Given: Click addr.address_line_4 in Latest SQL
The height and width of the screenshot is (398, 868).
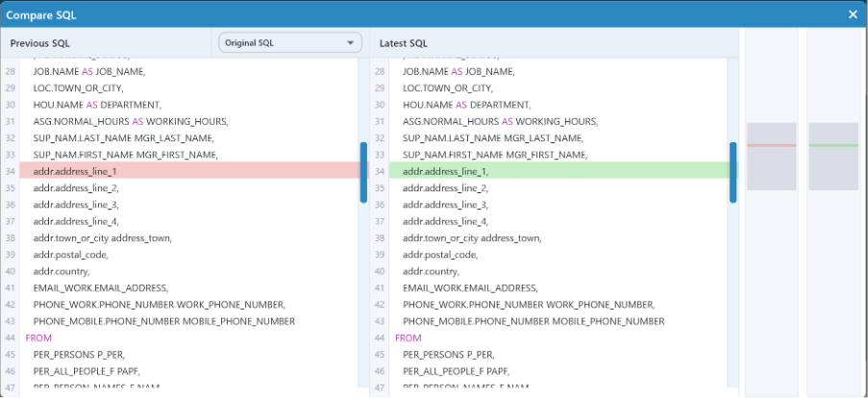Looking at the screenshot, I should (x=446, y=221).
